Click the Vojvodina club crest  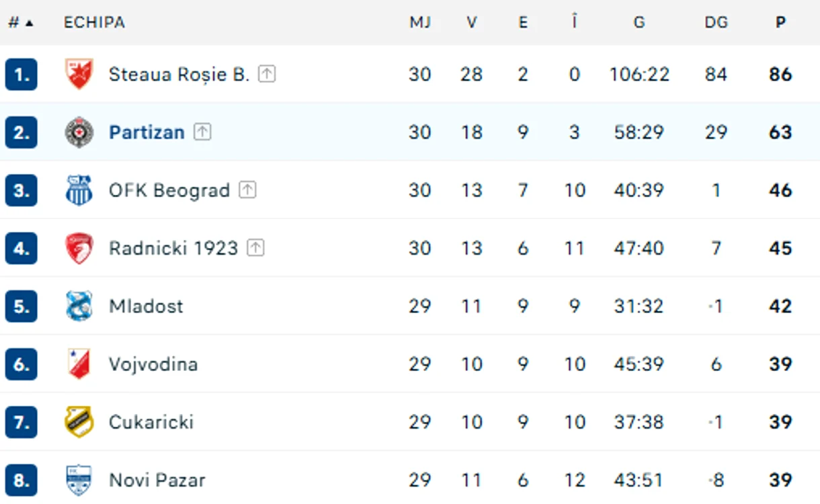pyautogui.click(x=79, y=364)
